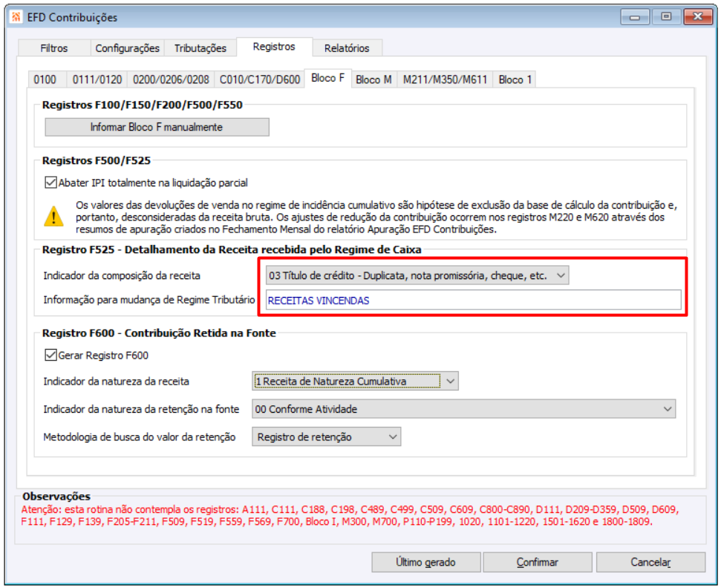Screen dimensions: 721x588
Task: Click the 'Observações' label
Action: [x=56, y=496]
